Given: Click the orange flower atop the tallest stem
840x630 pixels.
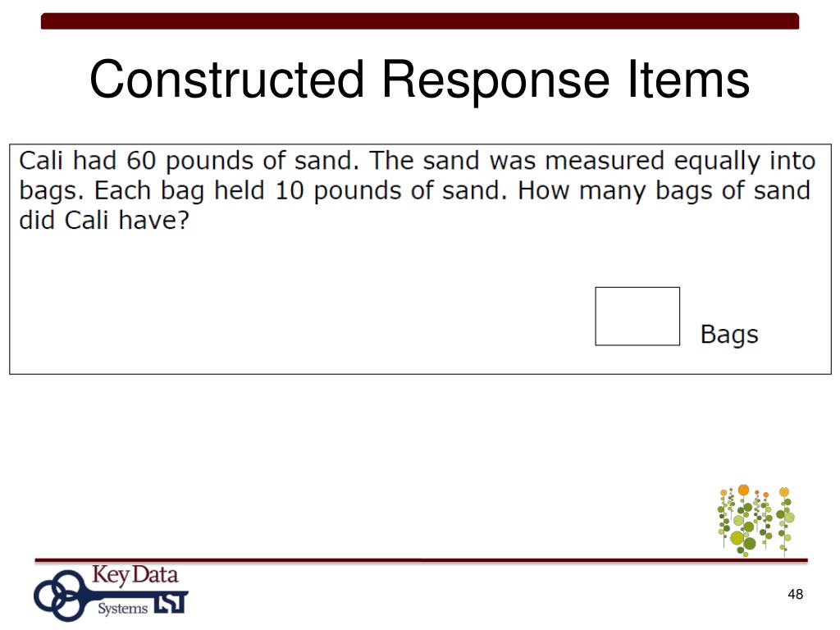Looking at the screenshot, I should point(743,490).
